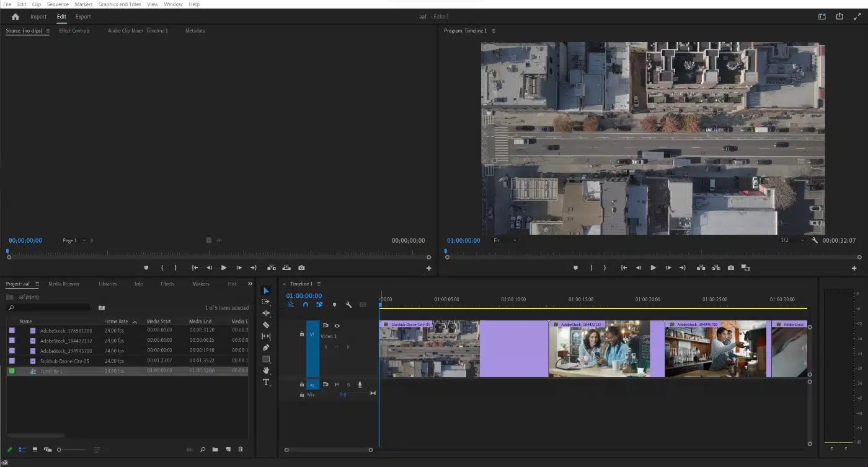868x467 pixels.
Task: Select the Stokhub-Drone-City-05 clip in the timeline
Action: (x=428, y=349)
